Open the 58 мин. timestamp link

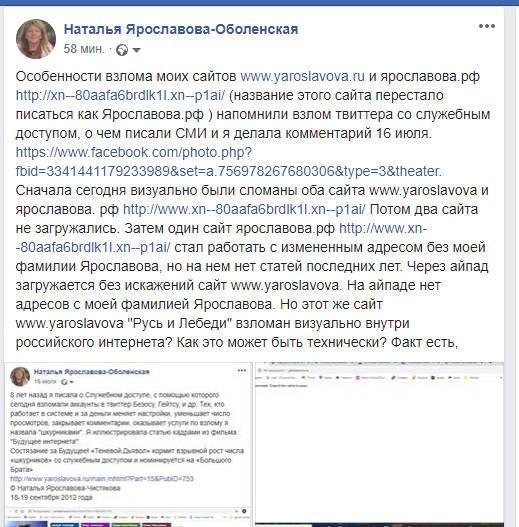[84, 49]
